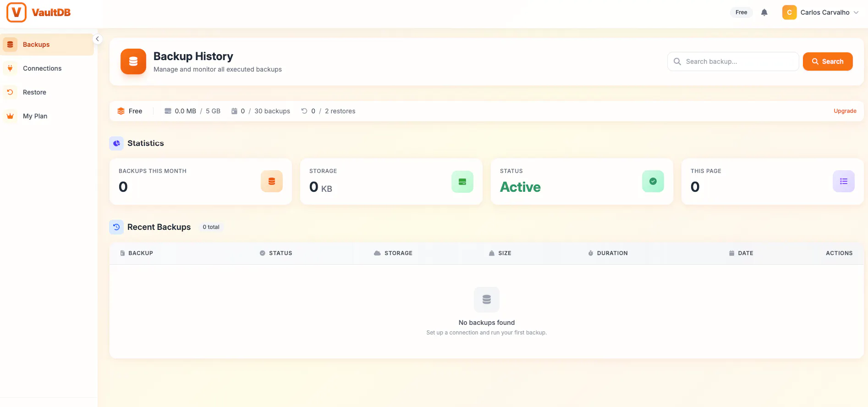This screenshot has width=868, height=407.
Task: Click the Date column calendar icon
Action: point(731,253)
